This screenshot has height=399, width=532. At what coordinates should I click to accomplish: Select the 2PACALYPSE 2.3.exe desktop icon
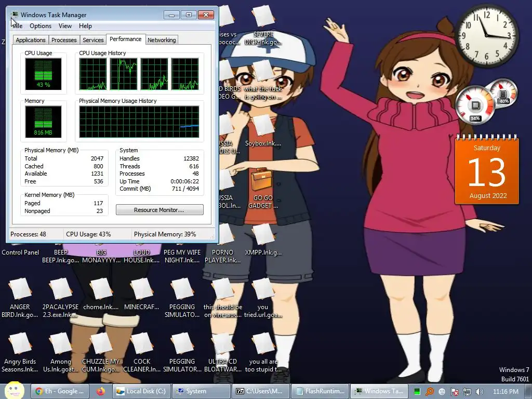60,298
